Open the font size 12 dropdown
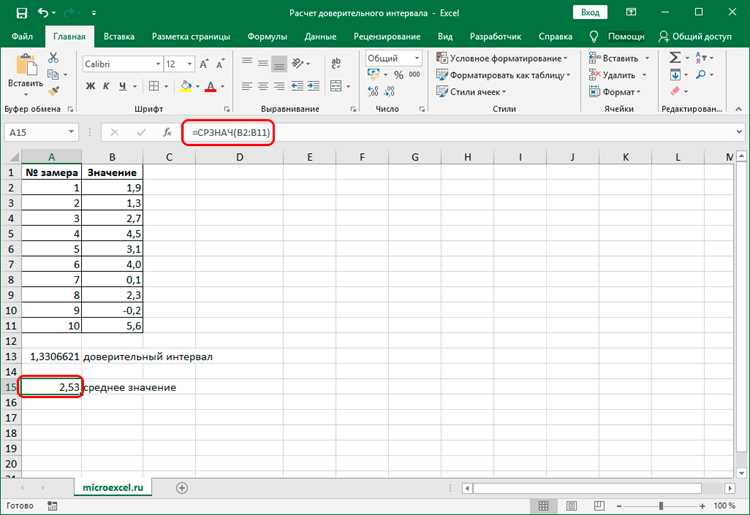The image size is (750, 515). 189,64
